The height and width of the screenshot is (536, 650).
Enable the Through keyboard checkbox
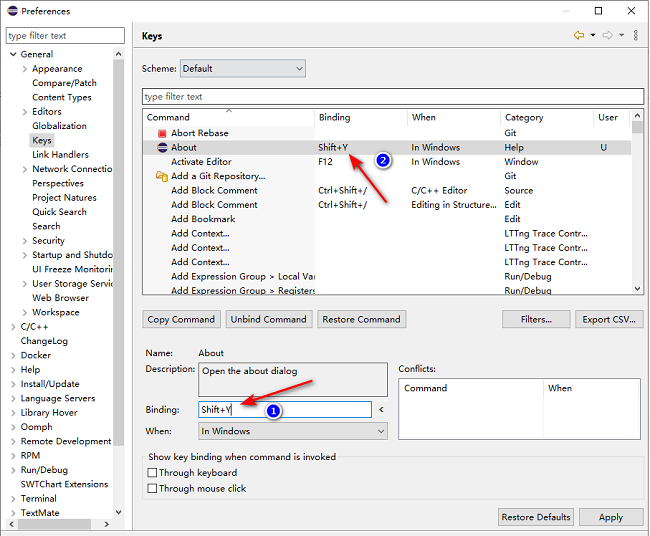coord(153,473)
